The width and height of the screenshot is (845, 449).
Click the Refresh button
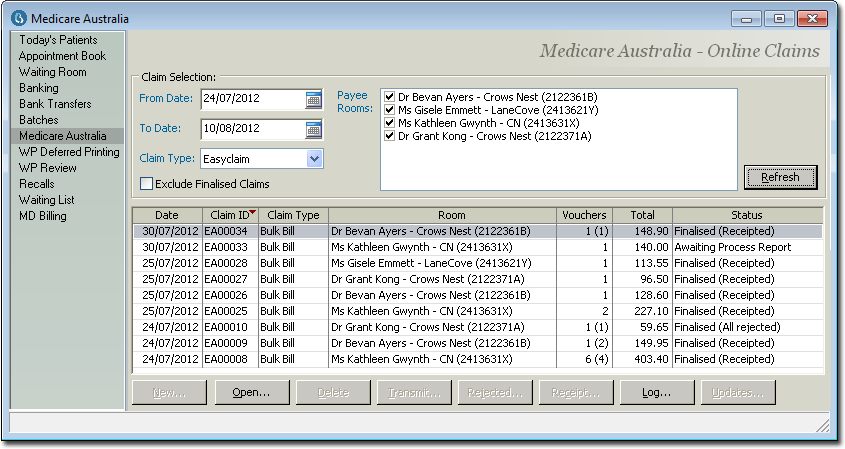tap(780, 177)
